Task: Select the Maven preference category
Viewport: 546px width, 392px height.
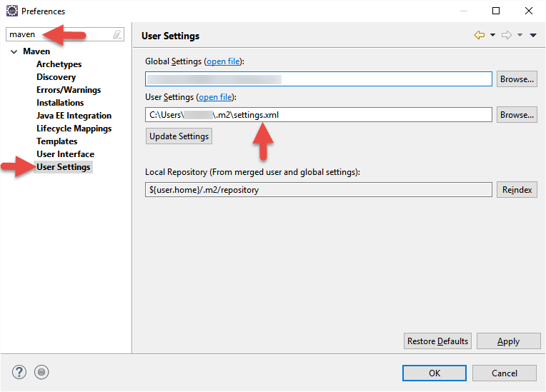Action: [36, 51]
